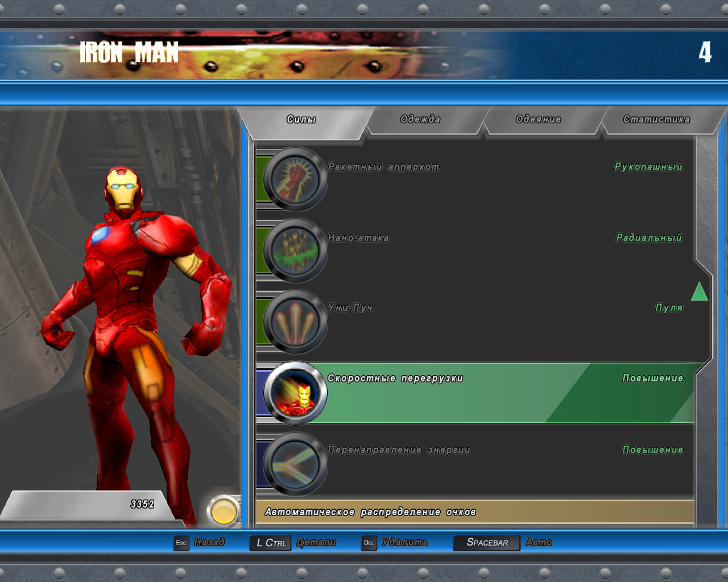This screenshot has height=582, width=728.
Task: Choose the Уни-Луч beam power icon
Action: 295,322
